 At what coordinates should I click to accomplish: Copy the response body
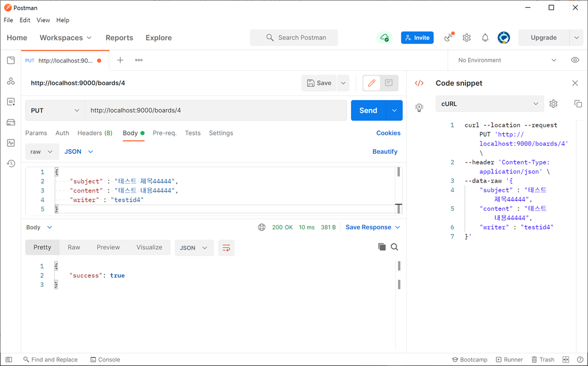[x=382, y=247]
